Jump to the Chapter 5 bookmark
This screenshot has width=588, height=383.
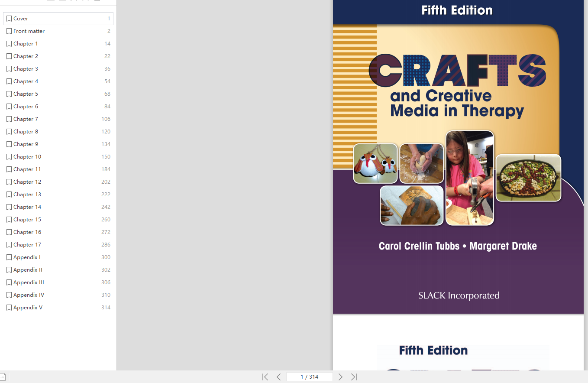pyautogui.click(x=58, y=94)
